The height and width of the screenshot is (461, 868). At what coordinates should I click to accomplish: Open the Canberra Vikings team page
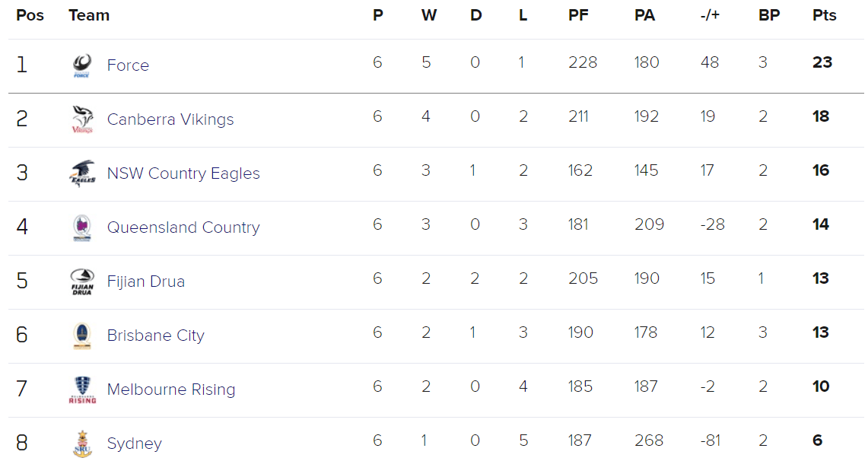click(x=170, y=119)
